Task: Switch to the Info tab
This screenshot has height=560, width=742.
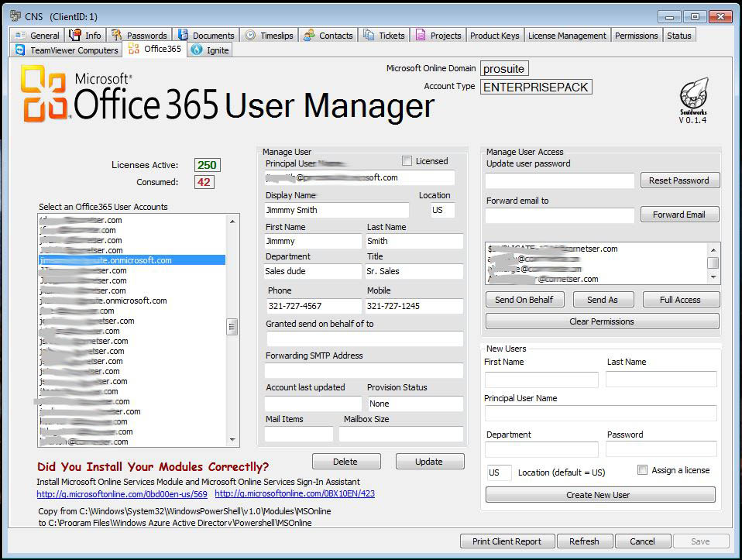Action: (84, 36)
